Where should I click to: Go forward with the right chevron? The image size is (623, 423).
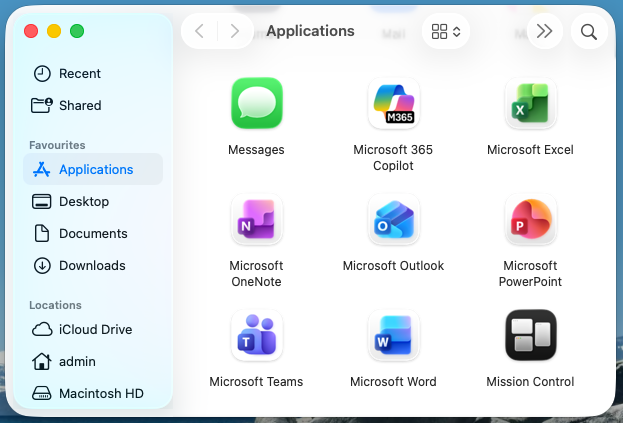click(x=235, y=31)
